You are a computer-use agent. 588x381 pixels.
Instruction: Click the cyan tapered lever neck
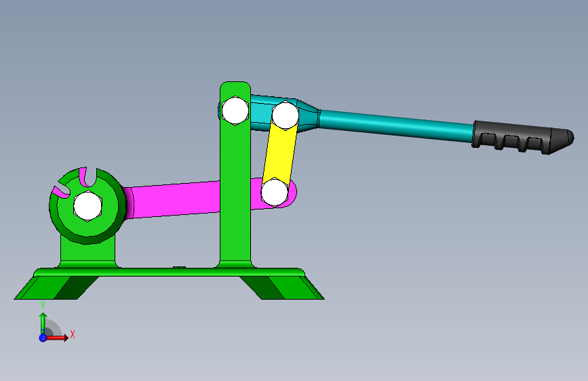tap(309, 115)
